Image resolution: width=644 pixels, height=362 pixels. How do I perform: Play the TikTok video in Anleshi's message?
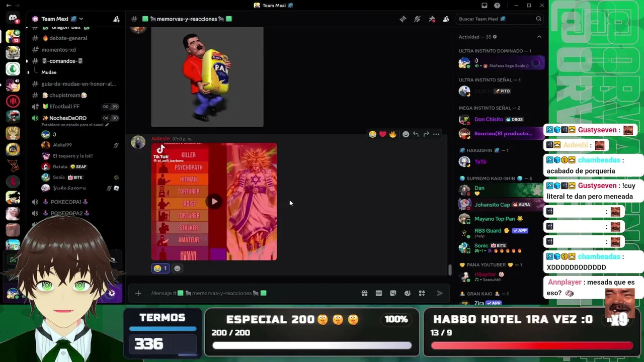214,202
